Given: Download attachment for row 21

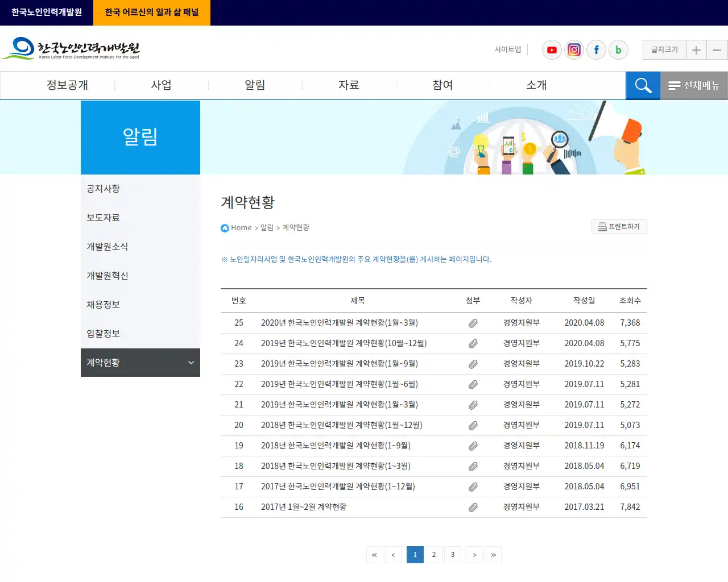Looking at the screenshot, I should 473,405.
